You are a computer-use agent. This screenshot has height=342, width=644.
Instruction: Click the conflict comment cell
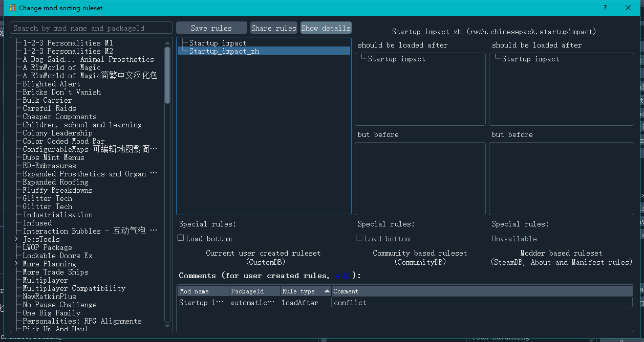click(x=482, y=303)
